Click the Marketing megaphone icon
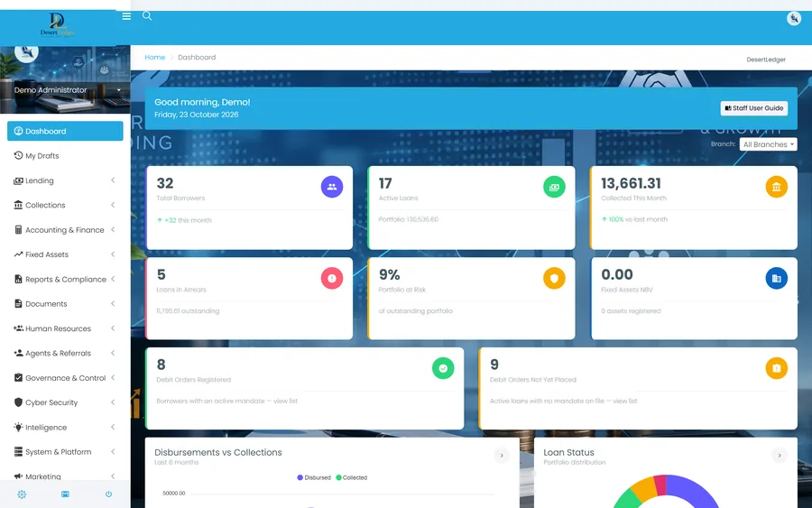 point(18,476)
